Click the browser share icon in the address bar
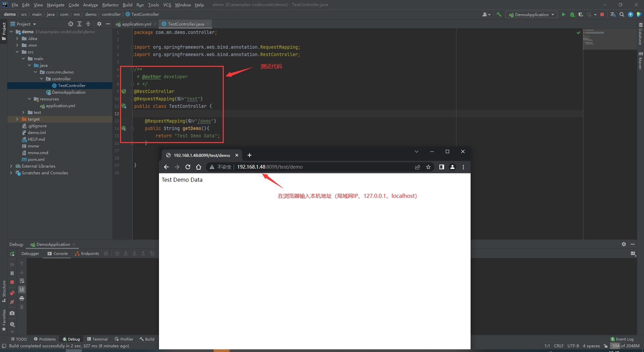Screen dimensions: 644x352 pos(418,167)
